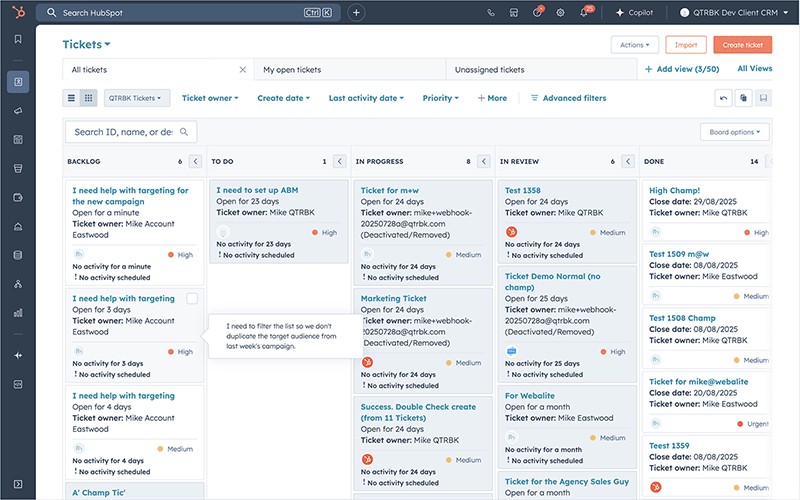
Task: Open All Views link
Action: coord(755,68)
